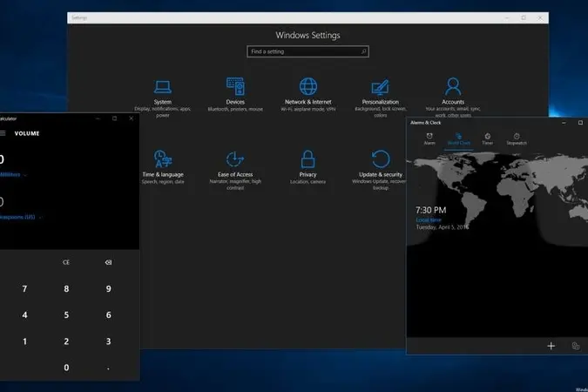Image resolution: width=588 pixels, height=392 pixels.
Task: Close the Settings window
Action: click(540, 17)
